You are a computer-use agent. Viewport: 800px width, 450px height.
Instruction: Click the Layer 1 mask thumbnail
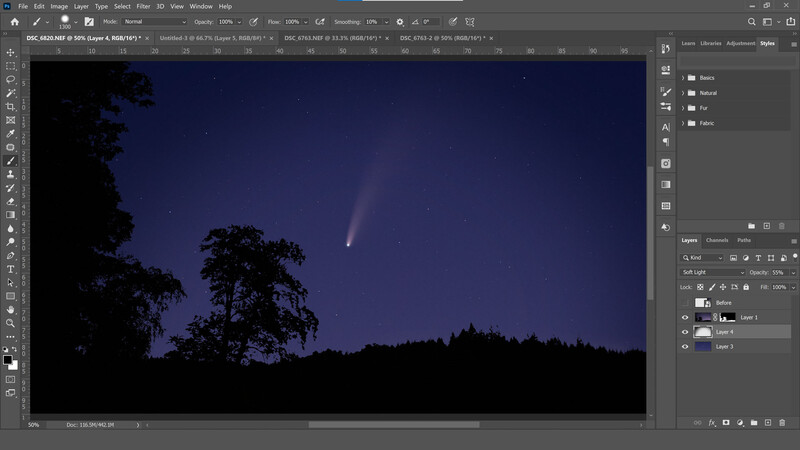pos(728,317)
